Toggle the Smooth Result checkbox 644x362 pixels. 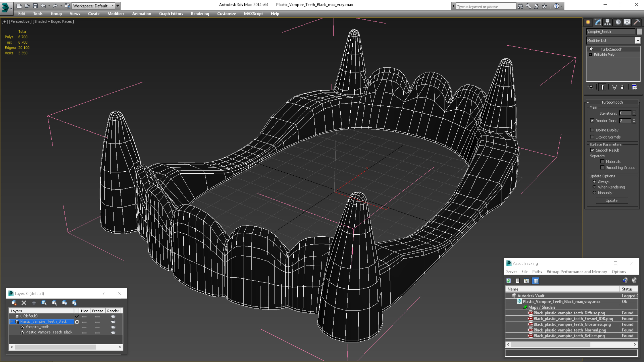point(592,150)
